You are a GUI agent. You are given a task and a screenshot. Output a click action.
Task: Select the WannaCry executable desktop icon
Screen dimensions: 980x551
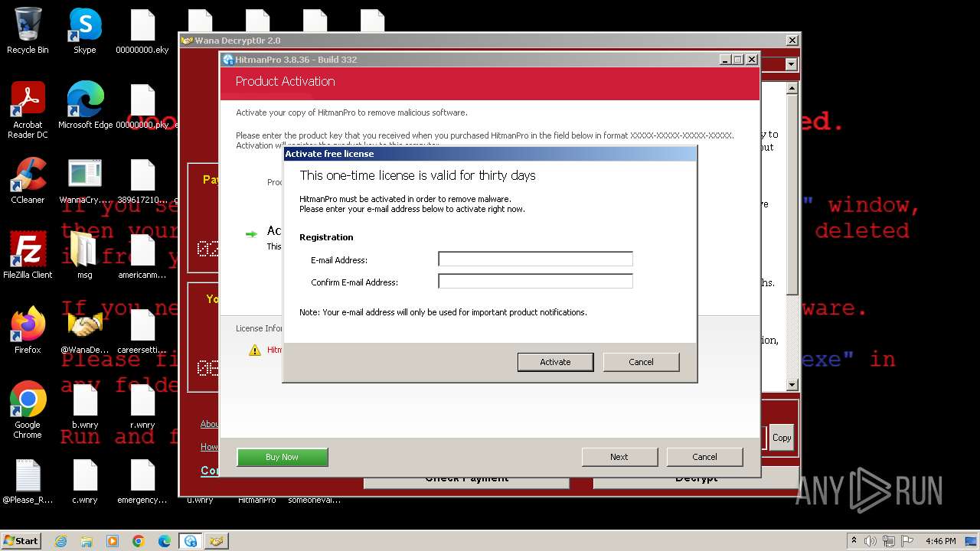click(x=85, y=181)
